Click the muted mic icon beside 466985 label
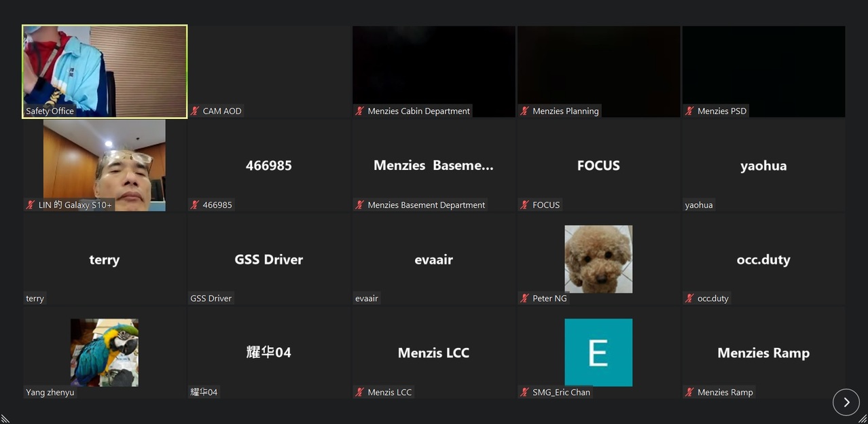 pyautogui.click(x=196, y=205)
